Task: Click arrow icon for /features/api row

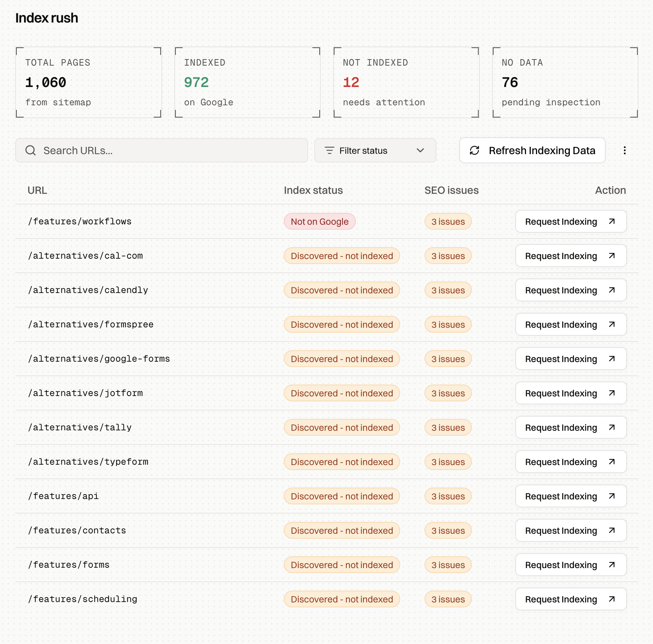Action: coord(612,496)
